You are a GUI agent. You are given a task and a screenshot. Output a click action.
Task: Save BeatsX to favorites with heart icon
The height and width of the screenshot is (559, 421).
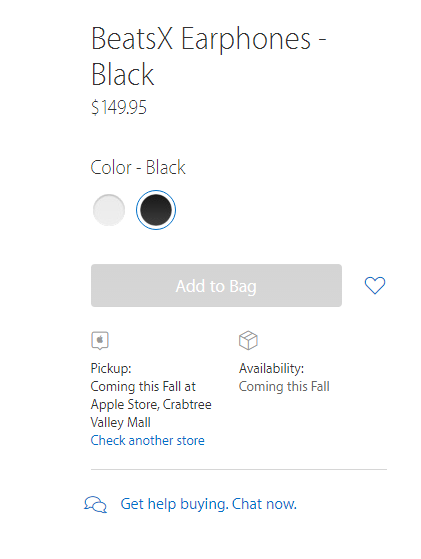pos(375,286)
